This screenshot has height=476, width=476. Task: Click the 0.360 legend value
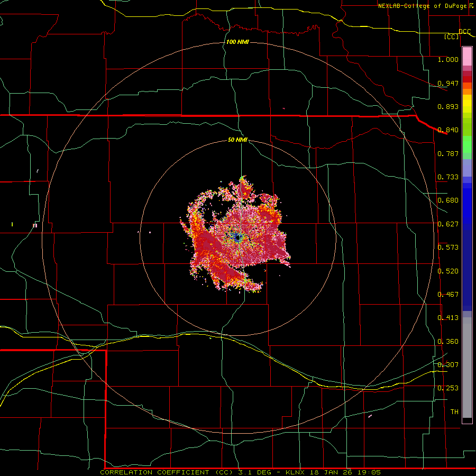tap(448, 342)
